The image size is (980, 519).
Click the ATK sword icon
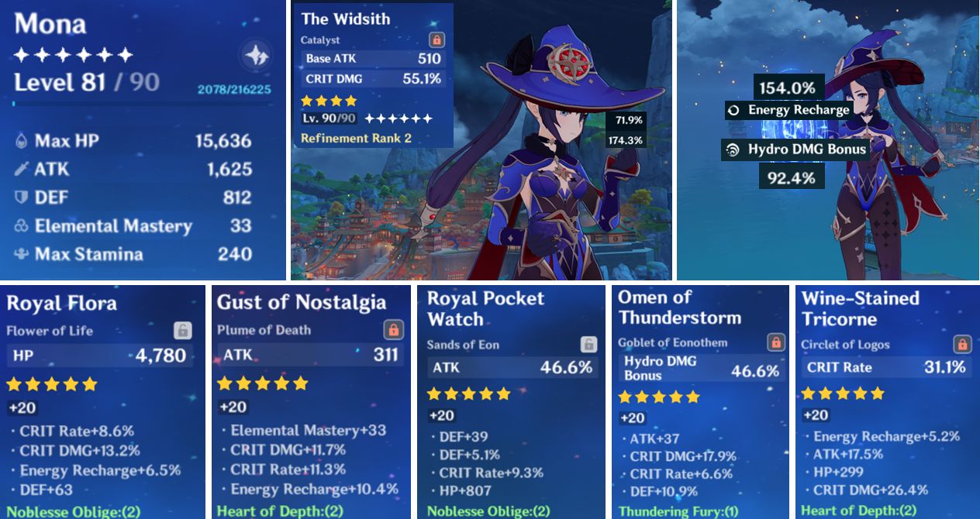click(x=22, y=170)
